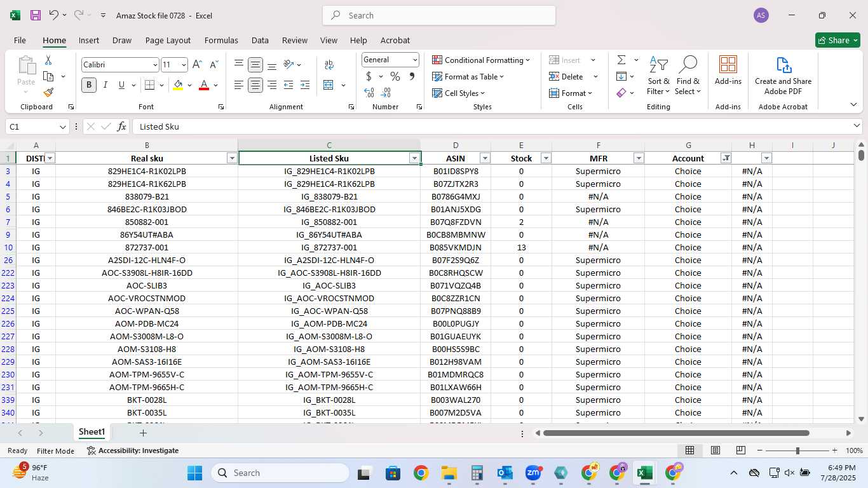Open the Data ribbon tab

(x=260, y=40)
